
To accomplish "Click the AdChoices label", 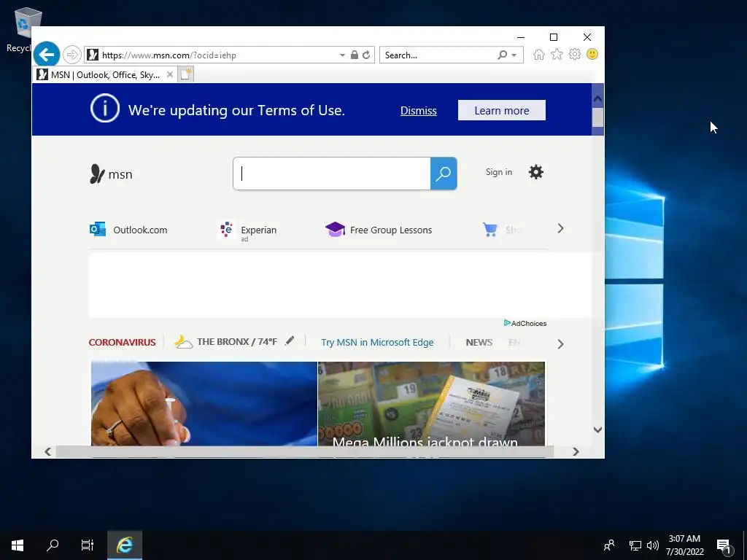I will [x=525, y=323].
